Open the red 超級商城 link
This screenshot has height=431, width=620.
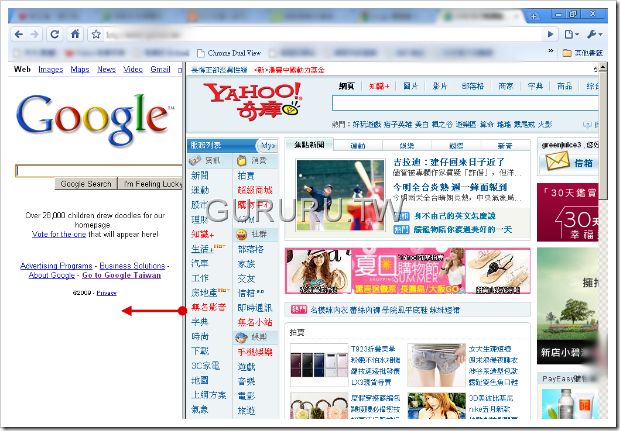tap(255, 190)
